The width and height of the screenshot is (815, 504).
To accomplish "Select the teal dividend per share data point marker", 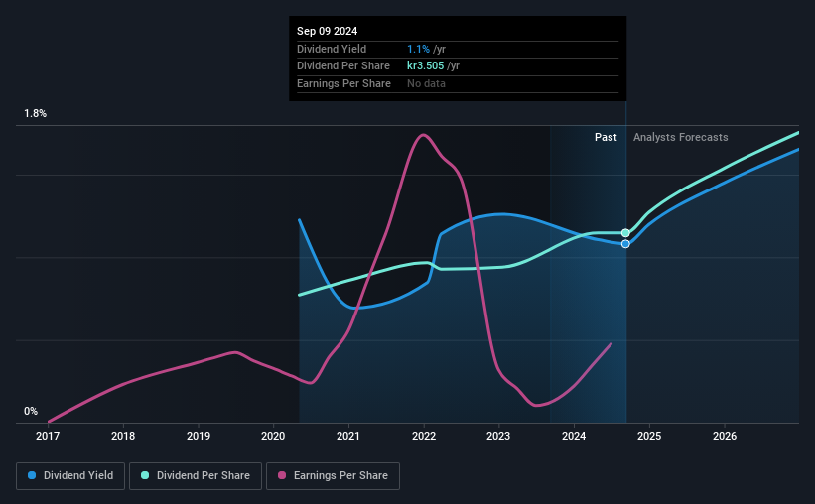I will [625, 233].
